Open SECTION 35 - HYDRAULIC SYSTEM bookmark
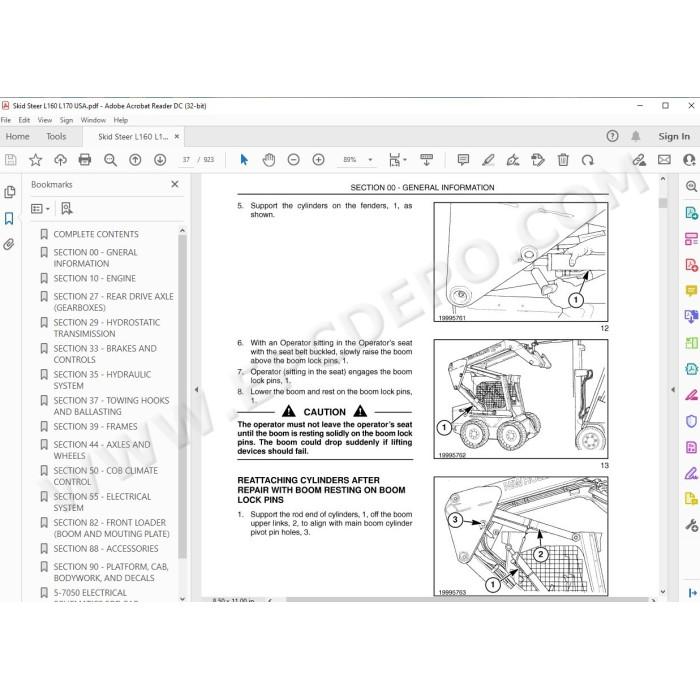This screenshot has width=700, height=700. pyautogui.click(x=102, y=380)
